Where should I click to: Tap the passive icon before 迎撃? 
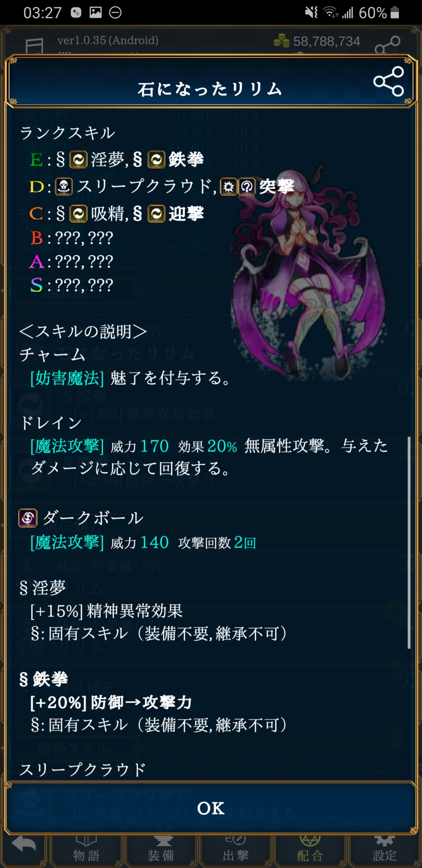click(x=156, y=214)
